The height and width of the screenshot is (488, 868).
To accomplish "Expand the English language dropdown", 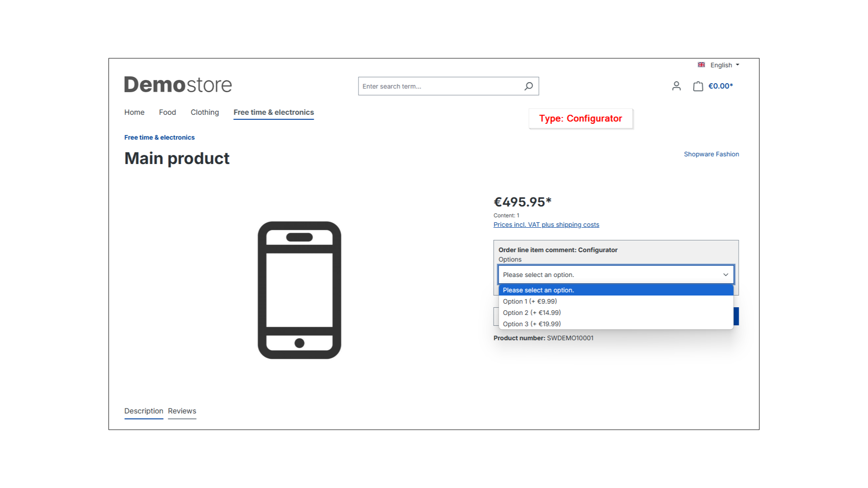I will [x=724, y=65].
